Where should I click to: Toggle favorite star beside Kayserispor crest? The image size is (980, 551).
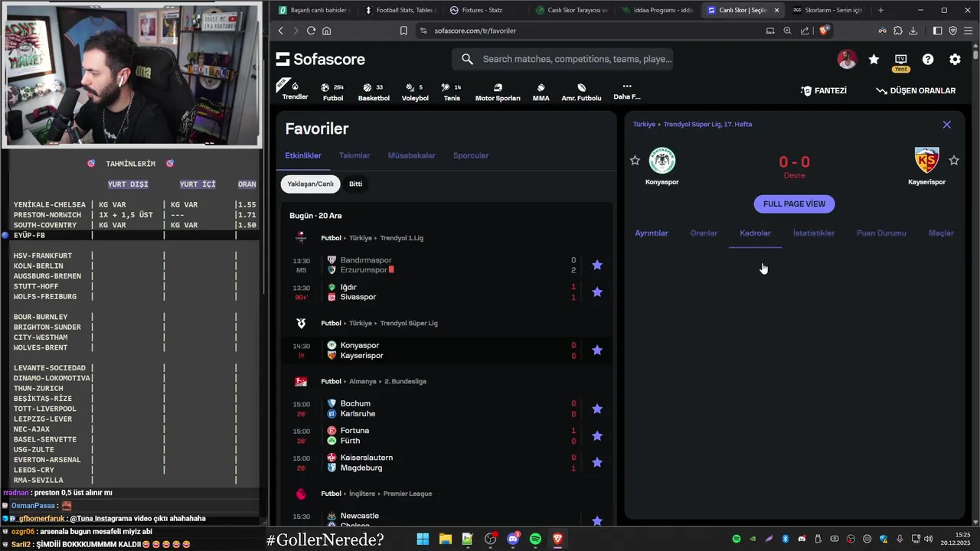pos(954,160)
